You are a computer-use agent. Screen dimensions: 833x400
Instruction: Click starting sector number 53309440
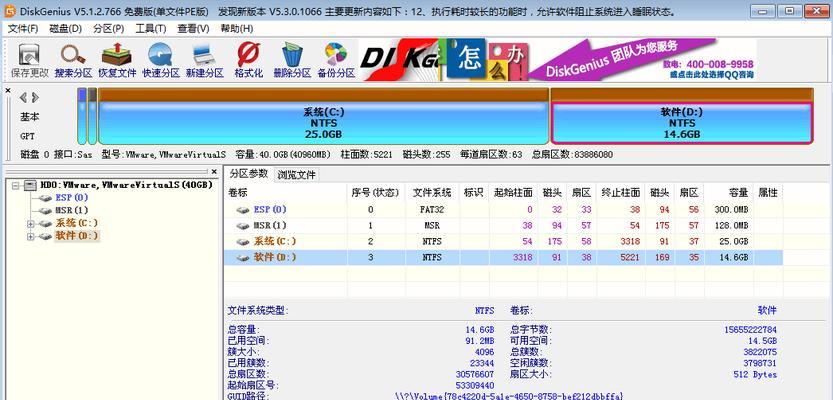coord(475,385)
